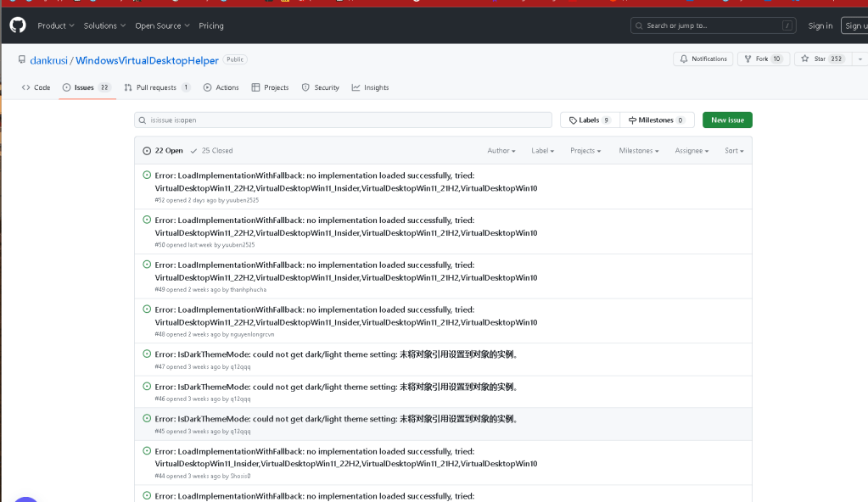Click the Notifications bell button

coord(703,59)
